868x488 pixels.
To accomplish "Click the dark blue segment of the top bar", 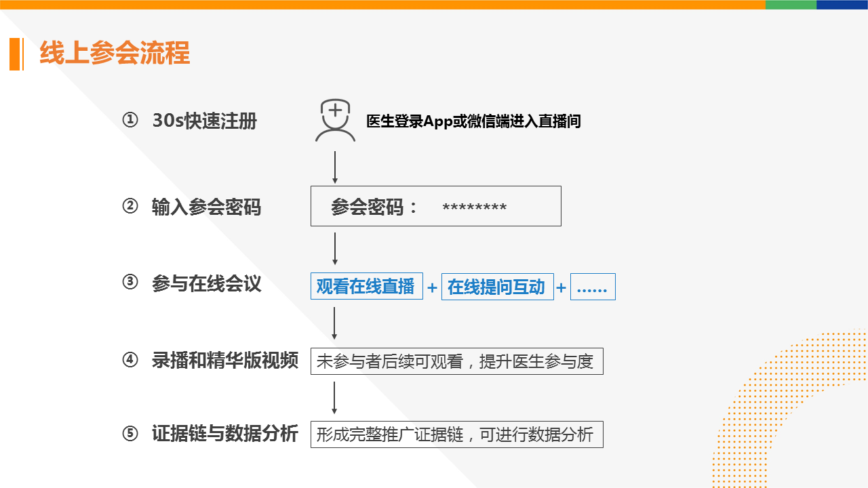I will pos(842,4).
